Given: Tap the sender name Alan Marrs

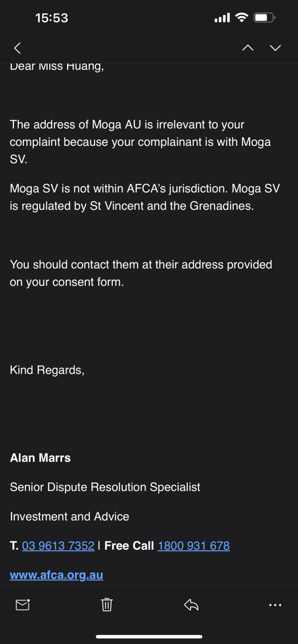Looking at the screenshot, I should [40, 457].
